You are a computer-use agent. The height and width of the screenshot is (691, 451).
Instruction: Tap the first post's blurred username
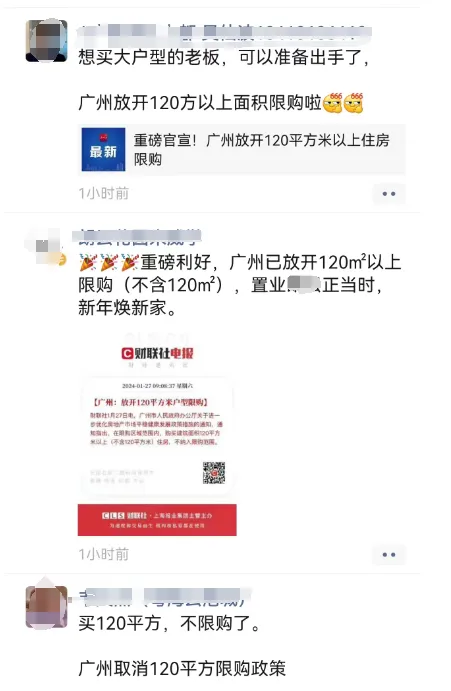(x=224, y=32)
